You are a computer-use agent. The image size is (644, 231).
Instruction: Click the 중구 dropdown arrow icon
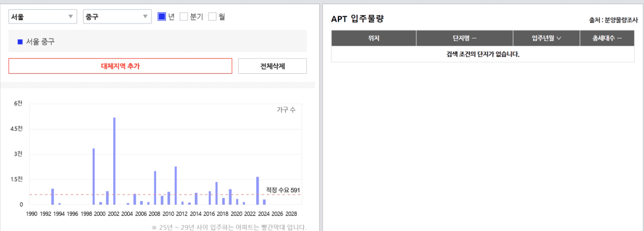[x=145, y=17]
